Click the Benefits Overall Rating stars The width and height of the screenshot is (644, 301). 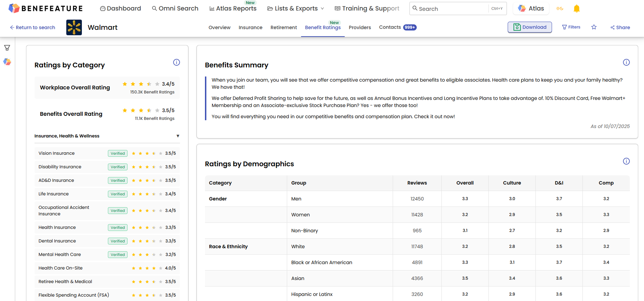[x=141, y=110]
